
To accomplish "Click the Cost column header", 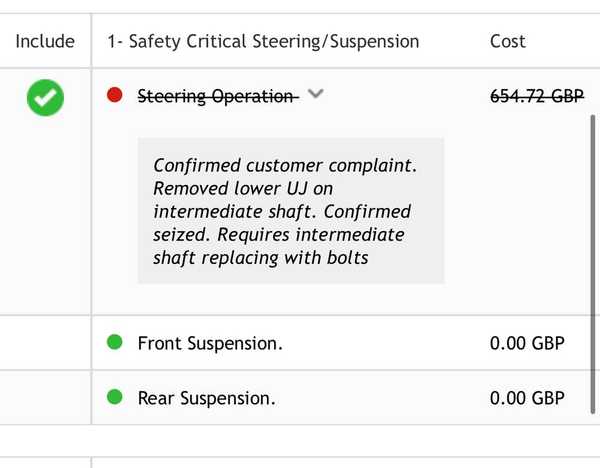I will [x=508, y=41].
